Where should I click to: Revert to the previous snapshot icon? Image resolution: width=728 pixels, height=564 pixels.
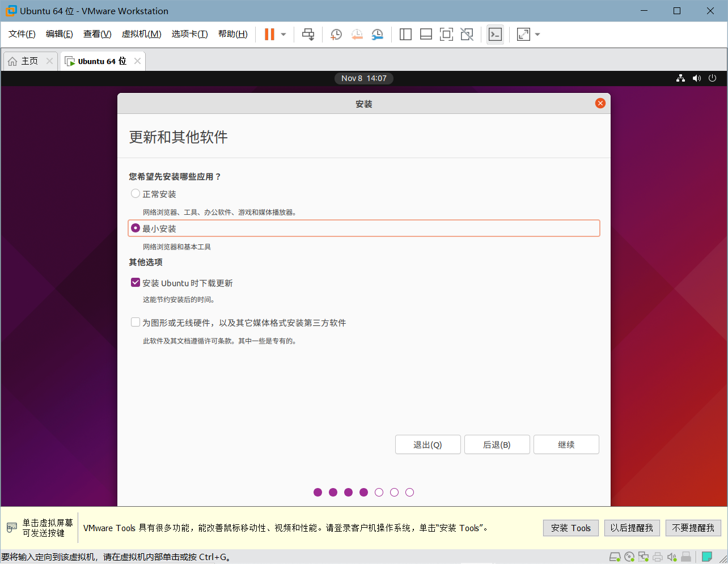coord(357,35)
